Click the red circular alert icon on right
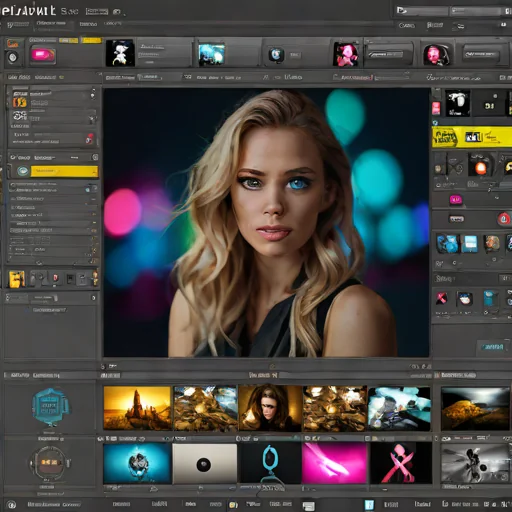The width and height of the screenshot is (512, 512). pyautogui.click(x=504, y=219)
